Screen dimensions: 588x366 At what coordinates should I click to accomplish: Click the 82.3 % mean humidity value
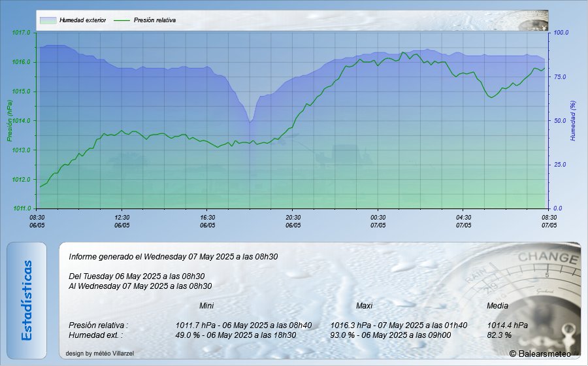click(499, 335)
